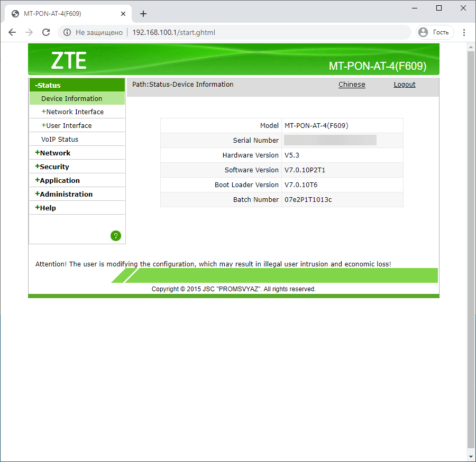Viewport: 476px width, 462px height.
Task: Reload the page using refresh icon
Action: coord(45,32)
